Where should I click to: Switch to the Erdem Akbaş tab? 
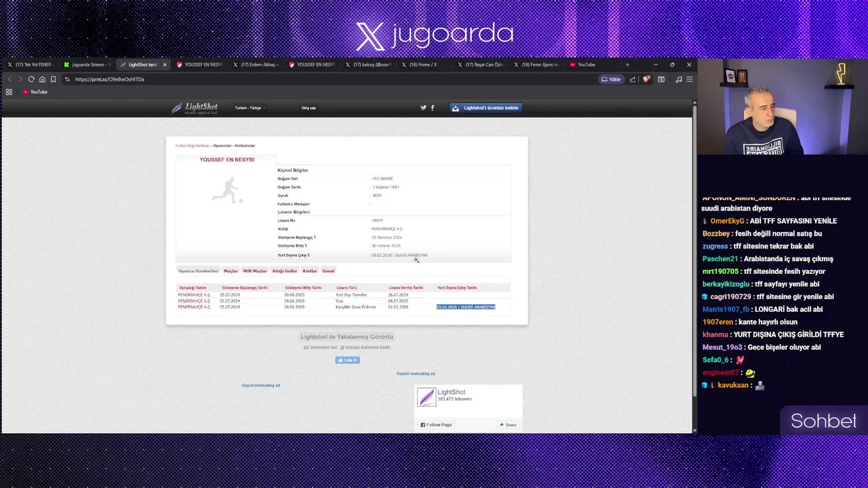(x=255, y=64)
